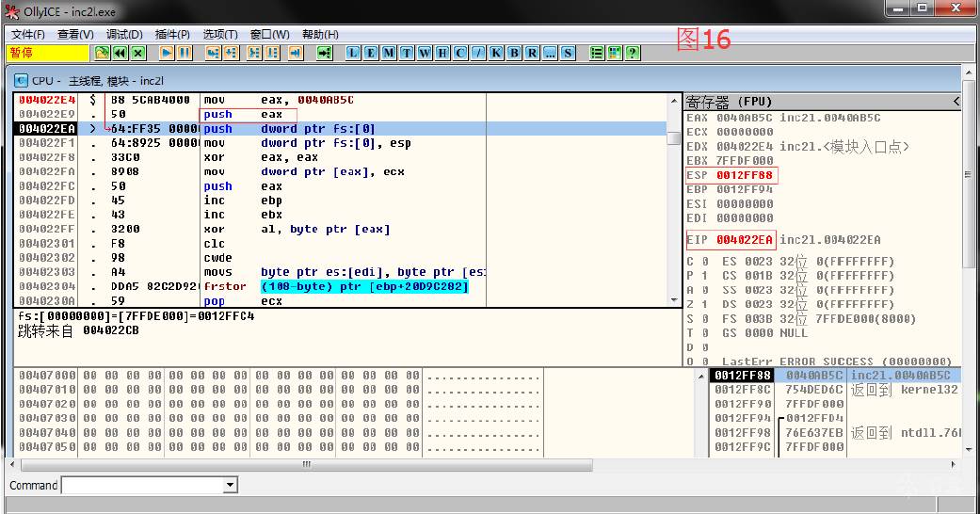
Task: Open the 插件(P) menu
Action: point(172,35)
